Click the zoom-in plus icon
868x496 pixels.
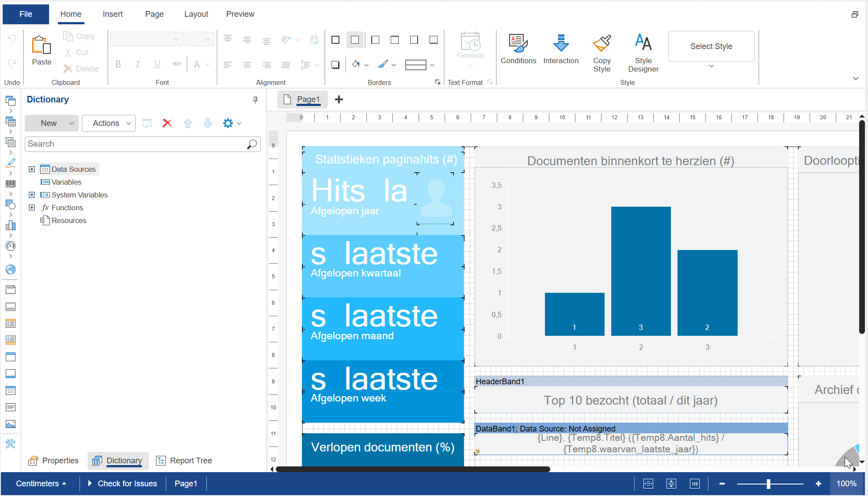tap(818, 484)
